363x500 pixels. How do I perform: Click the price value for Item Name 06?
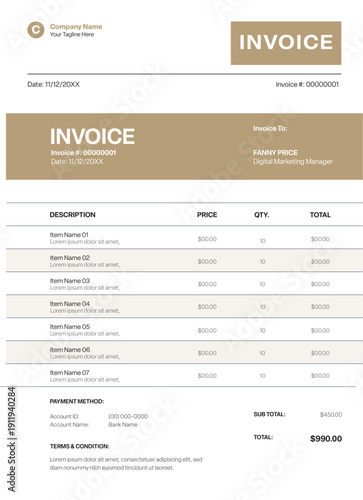coord(207,353)
